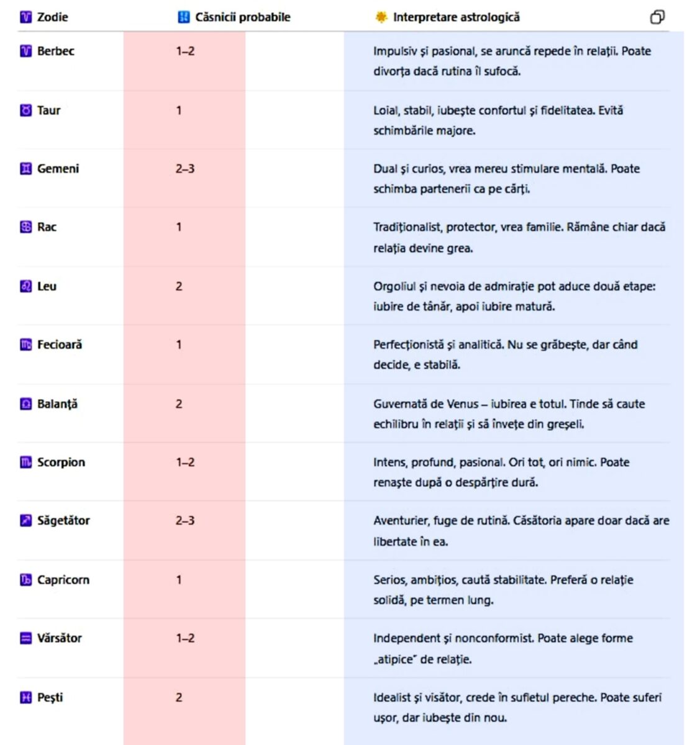Screen dimensions: 700x745
Task: Click the Capricorn emoji icon
Action: 25,580
